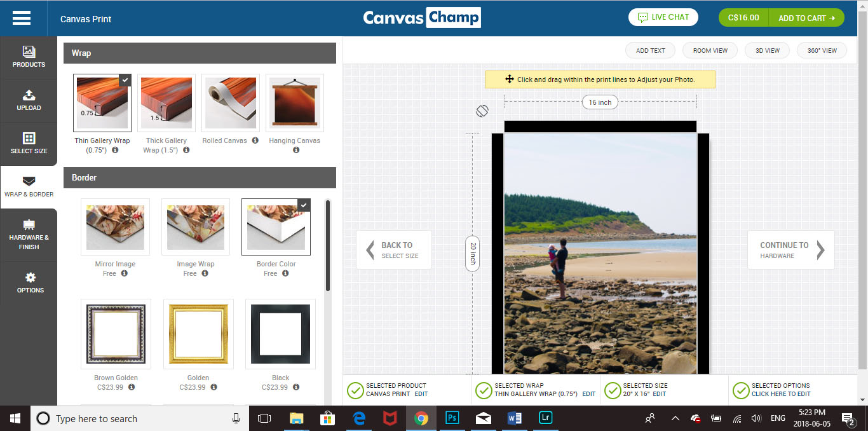Show info icon for Image Wrap

click(x=205, y=273)
